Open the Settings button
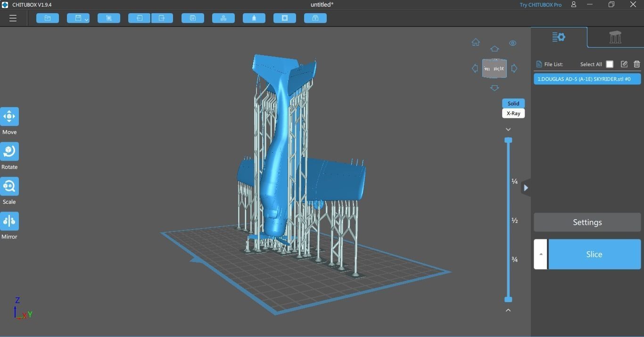Screen dimensions: 644x337 pyautogui.click(x=587, y=222)
